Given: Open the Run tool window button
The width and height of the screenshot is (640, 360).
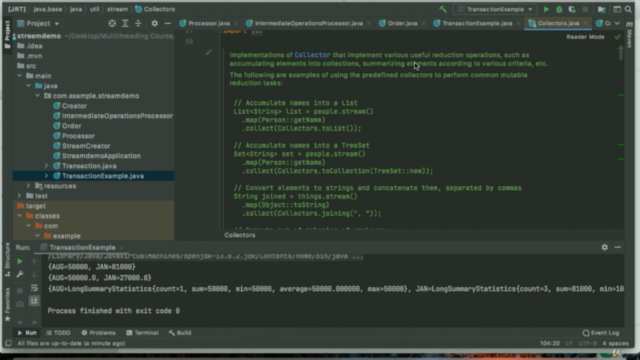Looking at the screenshot, I should 27,333.
